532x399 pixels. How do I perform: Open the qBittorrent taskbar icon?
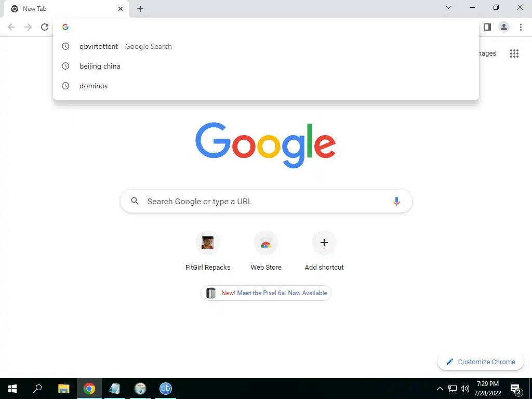tap(166, 389)
